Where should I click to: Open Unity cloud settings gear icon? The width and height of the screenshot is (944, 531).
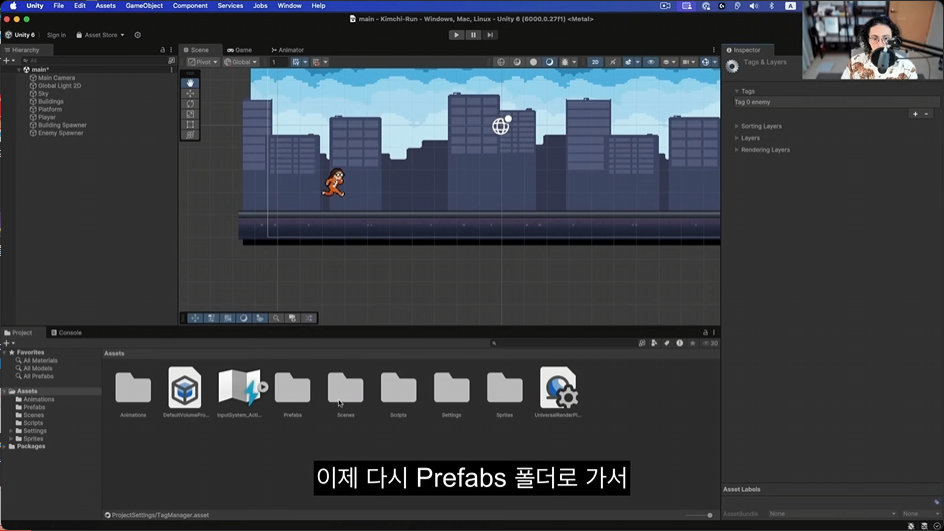coord(138,35)
